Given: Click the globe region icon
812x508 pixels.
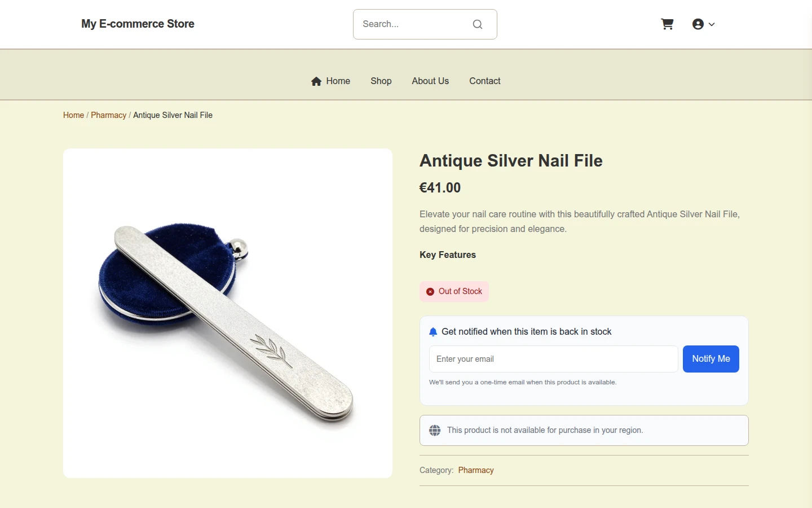Looking at the screenshot, I should pos(435,431).
